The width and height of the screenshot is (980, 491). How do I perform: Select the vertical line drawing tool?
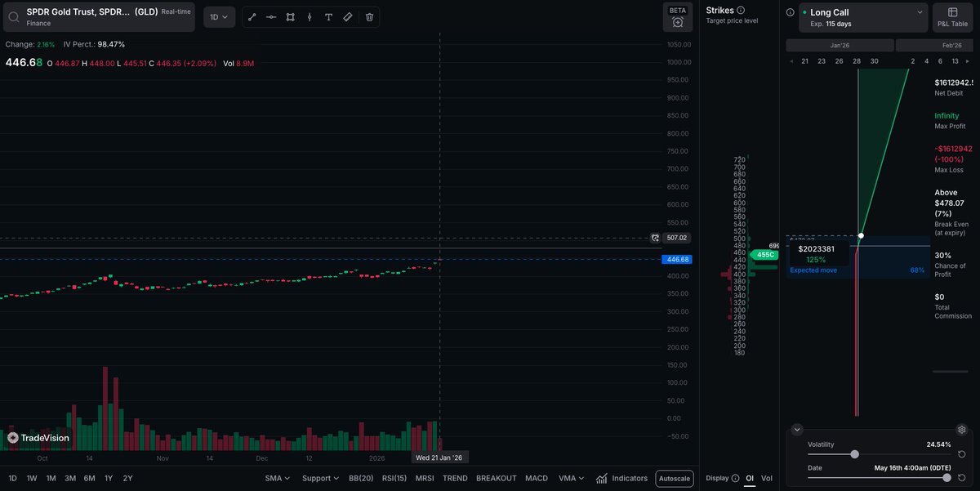click(310, 16)
